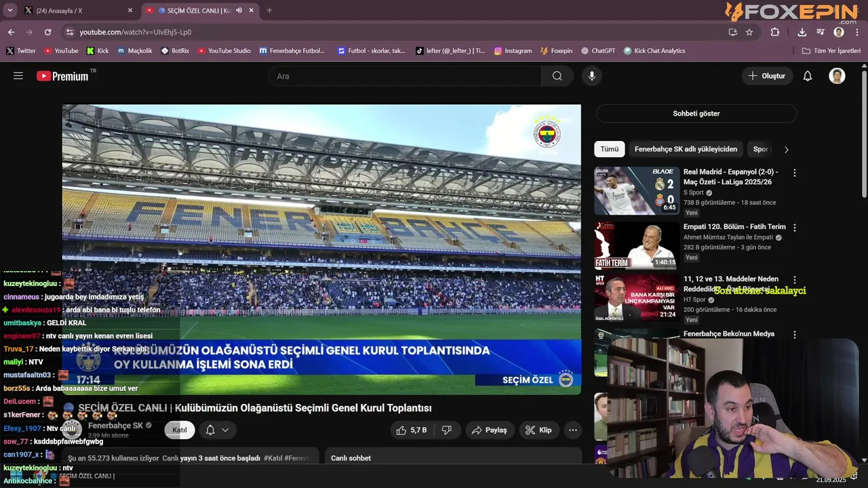
Task: Open the Maçkolik bookmark
Action: point(134,51)
